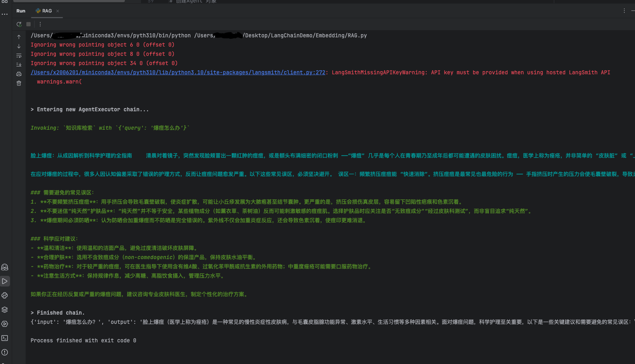Click the output dict line with 'input'
635x364 pixels.
pyautogui.click(x=333, y=322)
